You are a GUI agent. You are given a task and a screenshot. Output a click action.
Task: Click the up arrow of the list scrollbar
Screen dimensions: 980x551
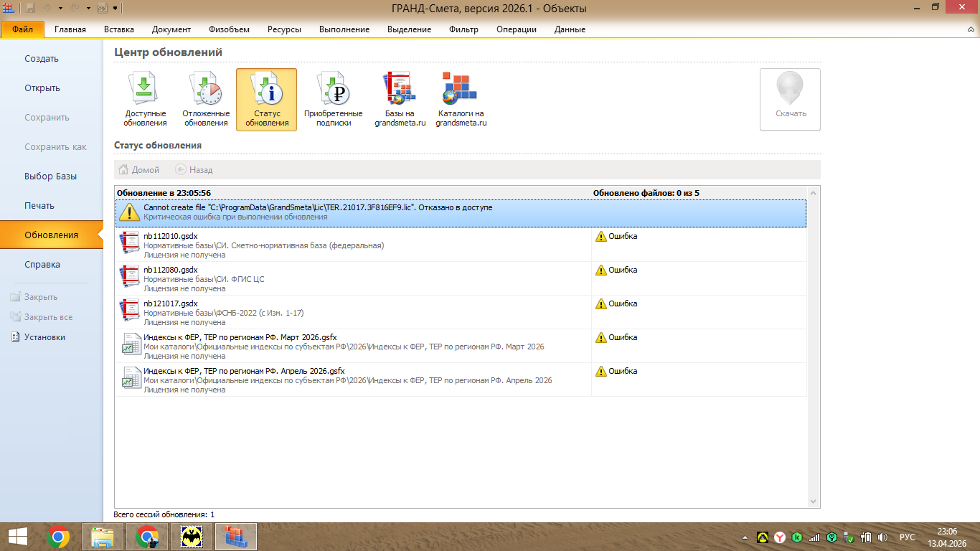(x=814, y=193)
